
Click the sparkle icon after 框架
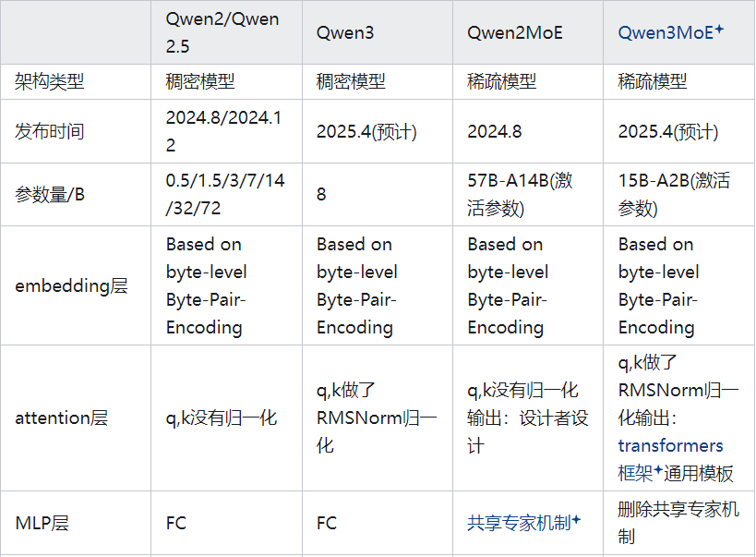(x=658, y=469)
